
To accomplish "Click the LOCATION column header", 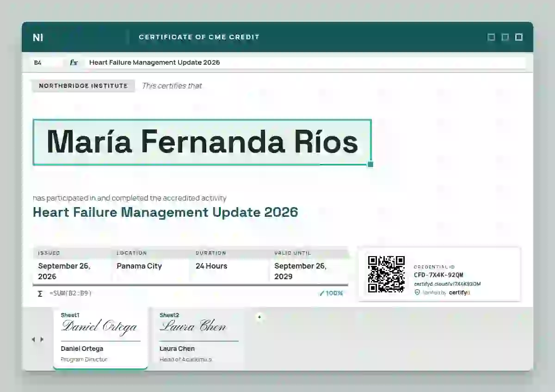I will coord(132,253).
